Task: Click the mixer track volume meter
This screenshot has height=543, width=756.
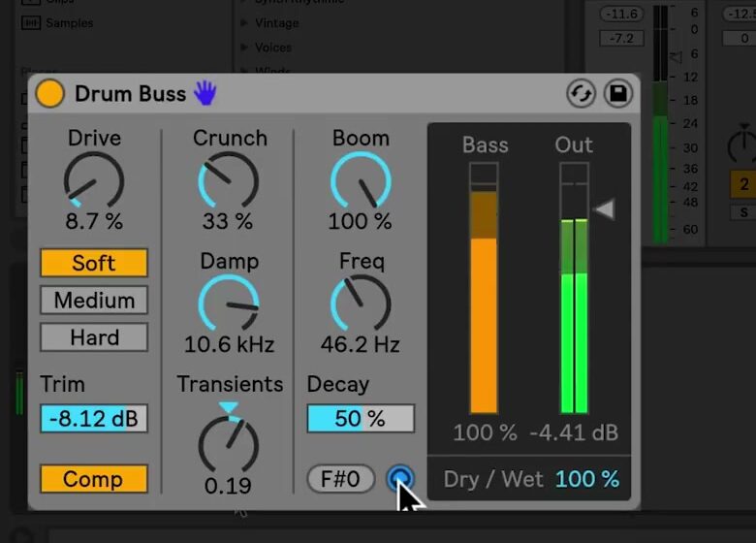Action: [x=661, y=123]
